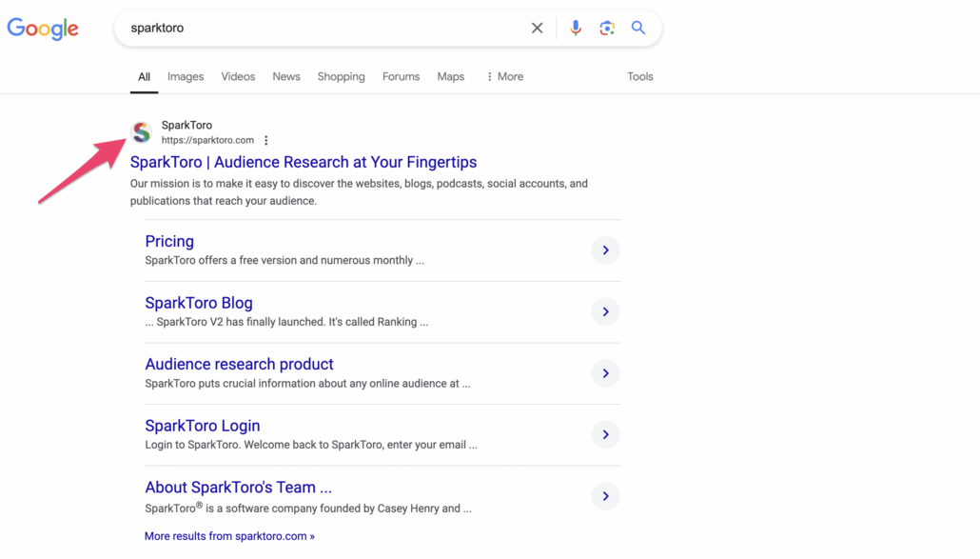
Task: Click the SparkToro favicon in result
Action: pyautogui.click(x=142, y=132)
